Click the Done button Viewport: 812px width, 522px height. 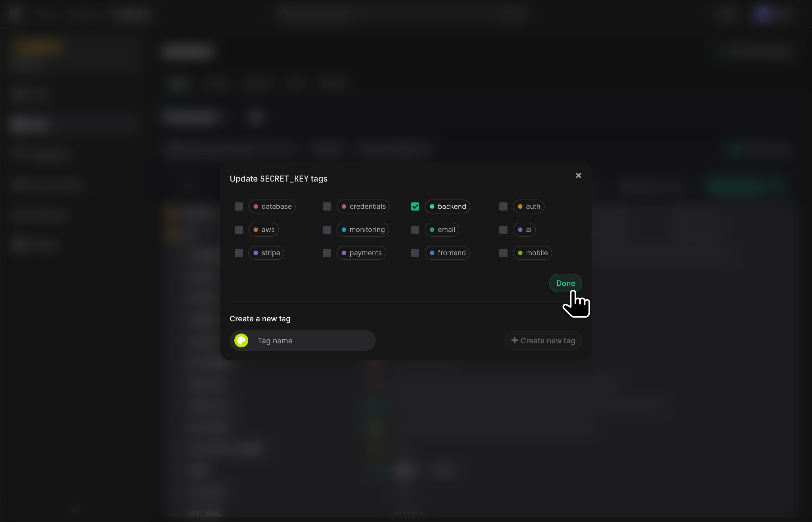pos(565,283)
